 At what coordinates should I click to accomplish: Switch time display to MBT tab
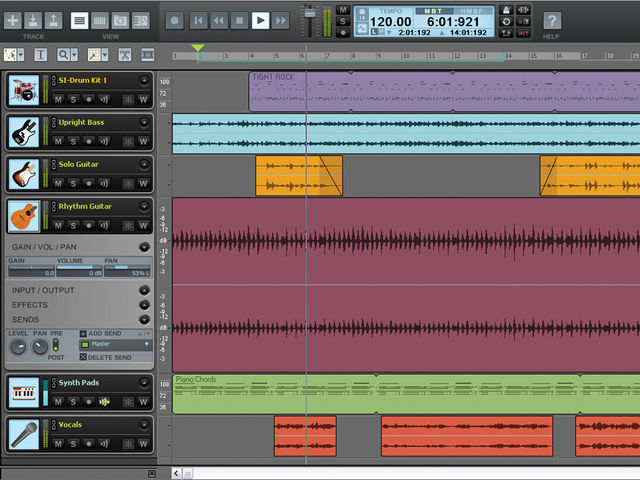pyautogui.click(x=433, y=11)
